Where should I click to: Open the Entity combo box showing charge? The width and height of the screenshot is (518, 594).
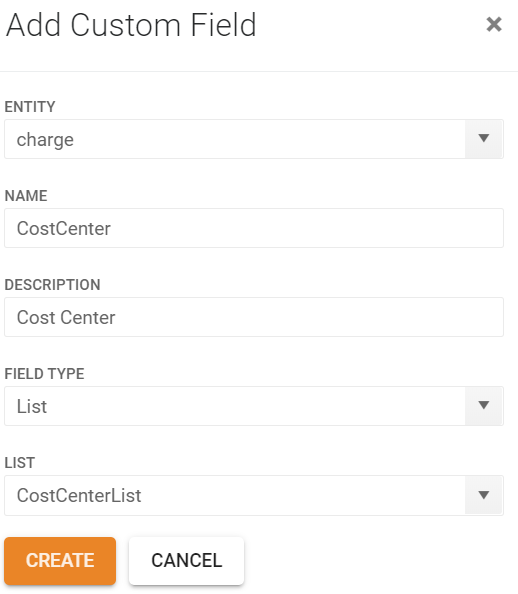pos(254,139)
